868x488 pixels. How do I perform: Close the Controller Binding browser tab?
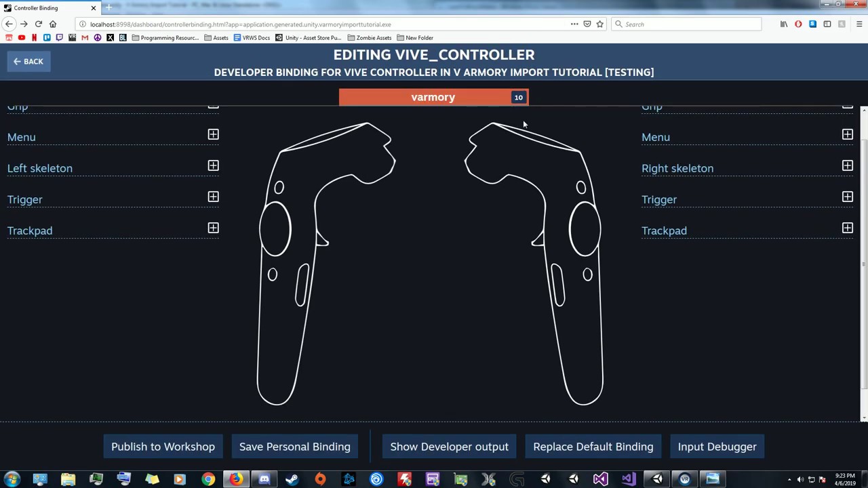point(94,7)
